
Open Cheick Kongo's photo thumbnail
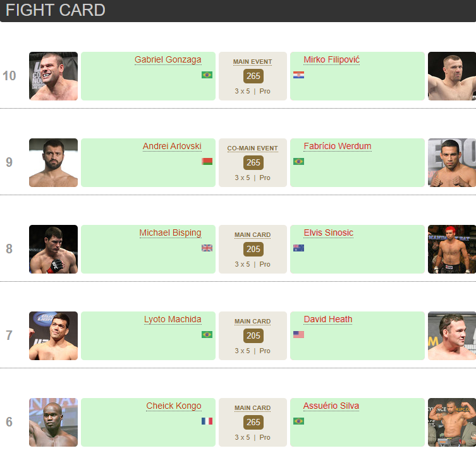point(53,422)
